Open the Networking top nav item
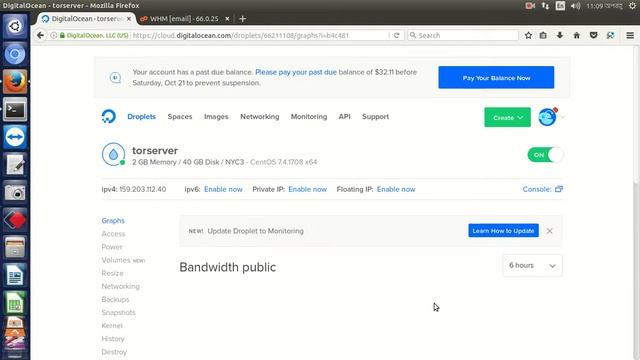Screen dimensions: 640x360 coord(260,117)
